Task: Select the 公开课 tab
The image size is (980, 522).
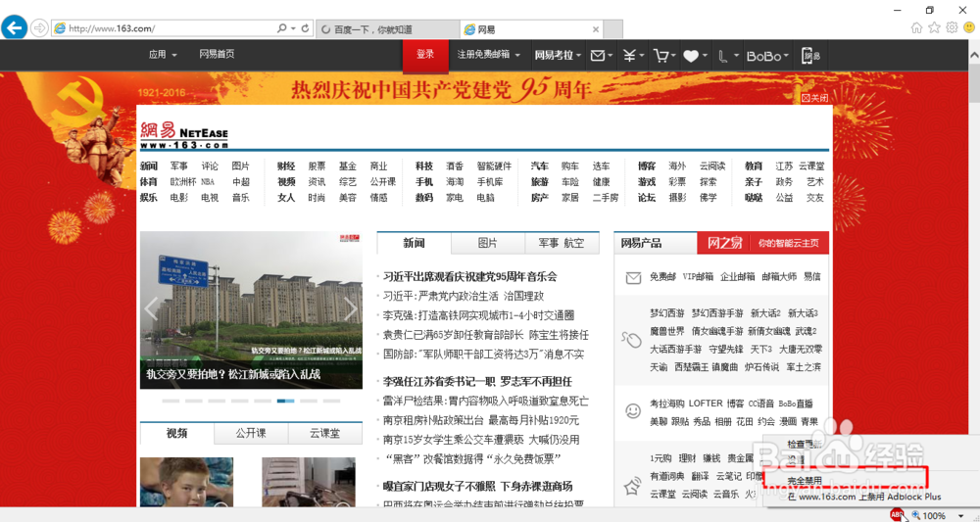Action: pos(251,433)
